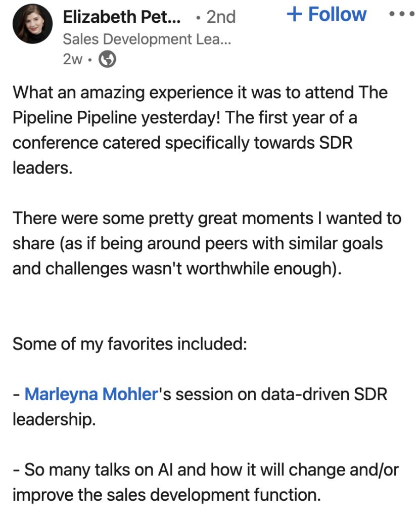This screenshot has width=420, height=518.
Task: Follow Elizabeth using the Follow text
Action: (337, 15)
